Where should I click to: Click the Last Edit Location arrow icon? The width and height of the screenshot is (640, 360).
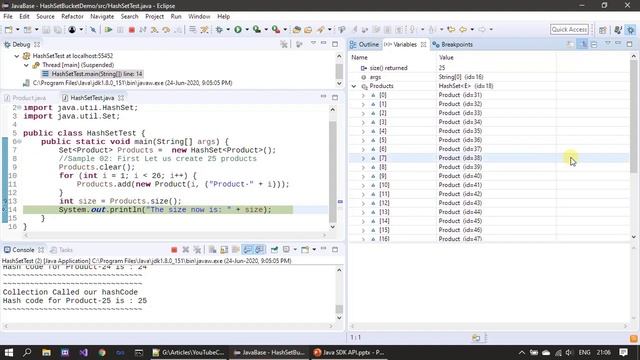(451, 29)
